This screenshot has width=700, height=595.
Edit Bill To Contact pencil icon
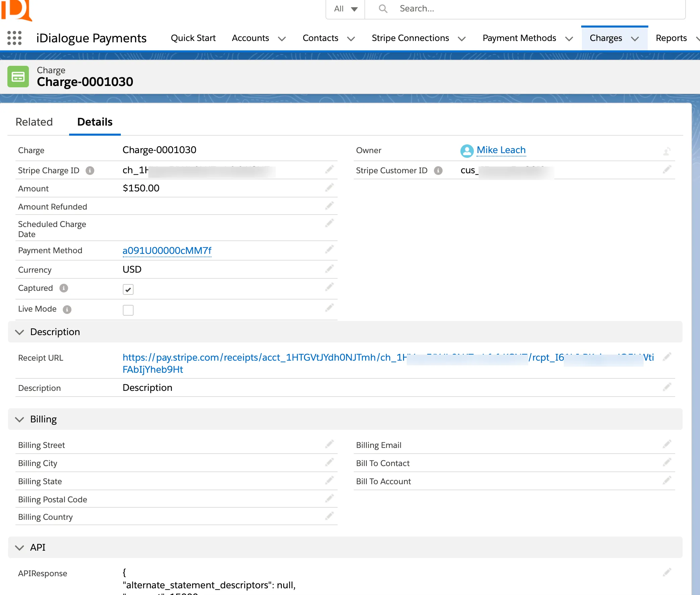pos(667,462)
